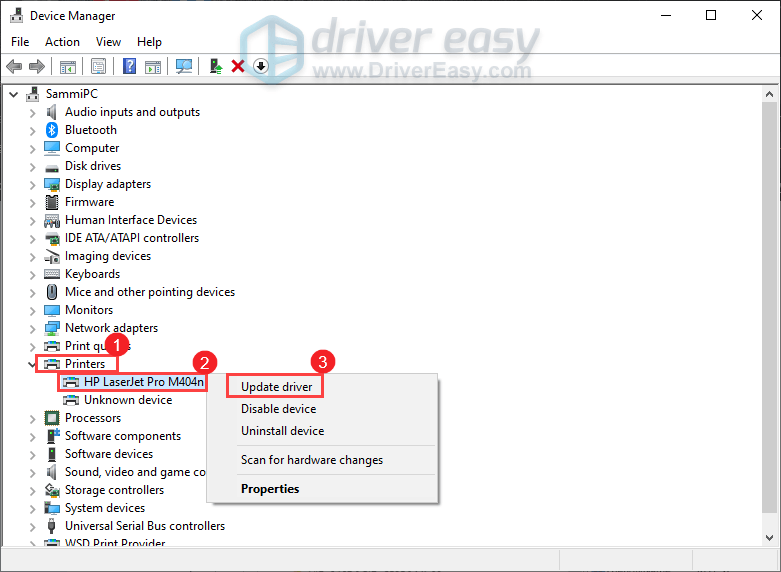Open Help via the blue question-mark icon
Image resolution: width=781 pixels, height=572 pixels.
(129, 66)
